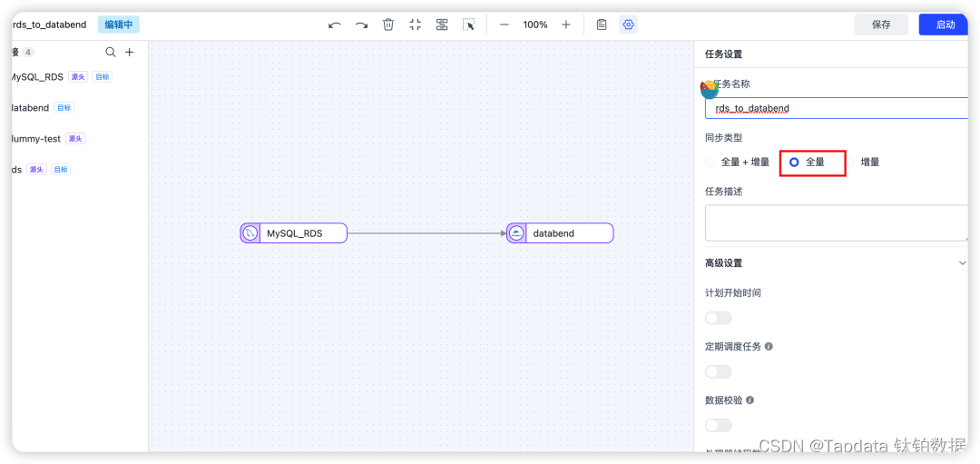Image resolution: width=980 pixels, height=464 pixels.
Task: Click the databend node label on canvas
Action: click(x=554, y=233)
